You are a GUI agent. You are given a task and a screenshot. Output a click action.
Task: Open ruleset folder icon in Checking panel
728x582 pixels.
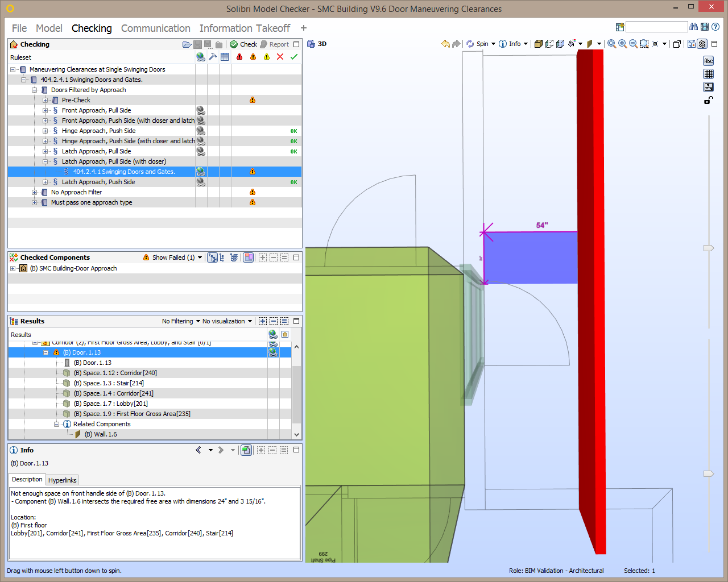tap(187, 44)
